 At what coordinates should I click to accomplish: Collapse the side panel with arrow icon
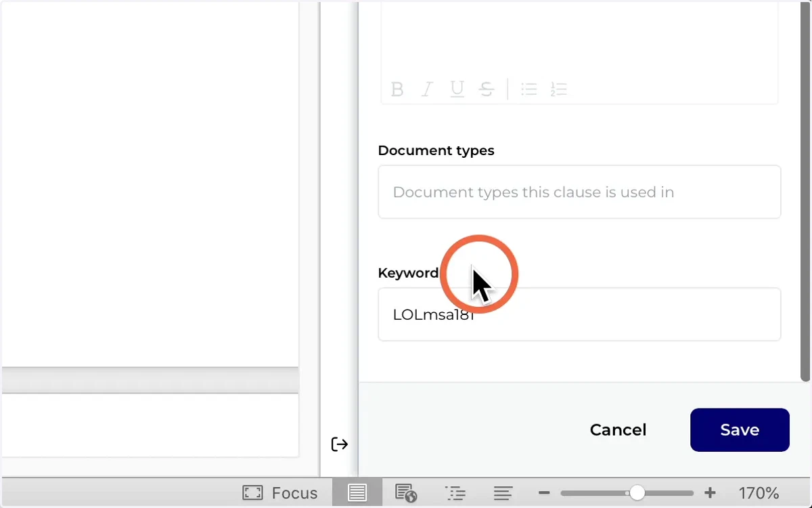(x=340, y=444)
